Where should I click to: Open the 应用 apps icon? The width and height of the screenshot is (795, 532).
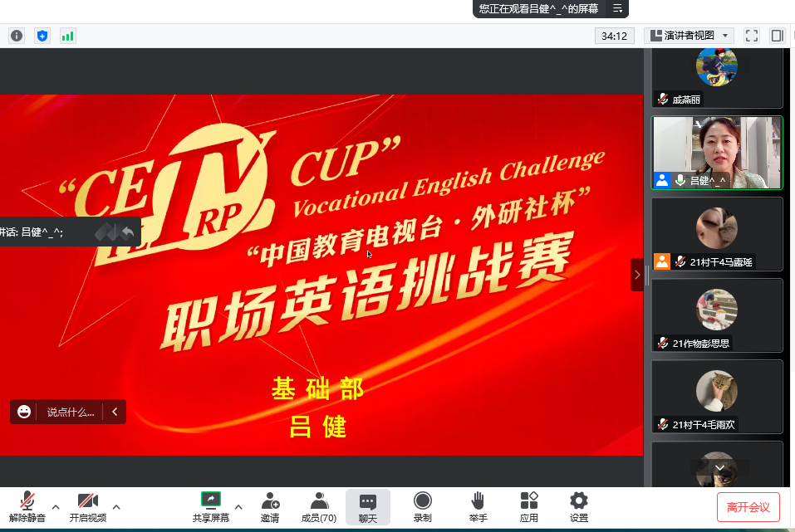pos(529,506)
